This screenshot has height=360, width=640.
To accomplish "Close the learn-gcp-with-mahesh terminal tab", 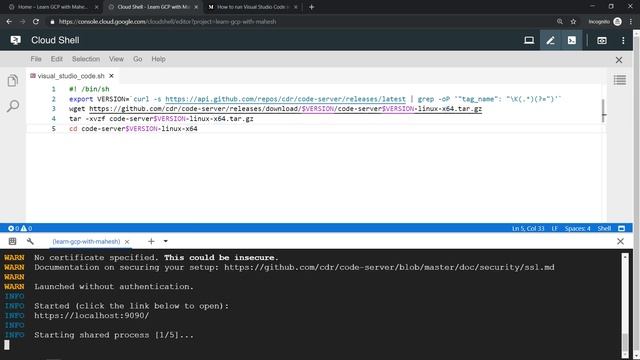I will coord(127,242).
